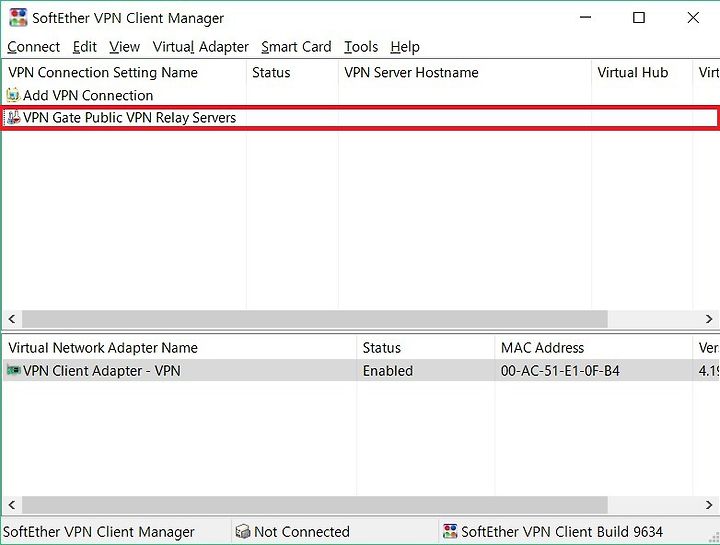The width and height of the screenshot is (720, 545).
Task: Click the SoftEther build icon in status bar
Action: click(450, 532)
